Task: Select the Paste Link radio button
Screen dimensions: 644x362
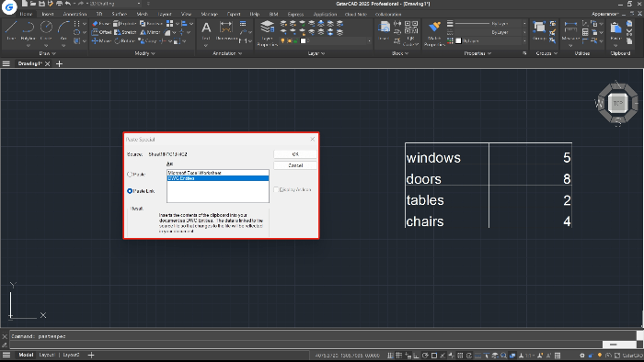Action: pos(130,191)
